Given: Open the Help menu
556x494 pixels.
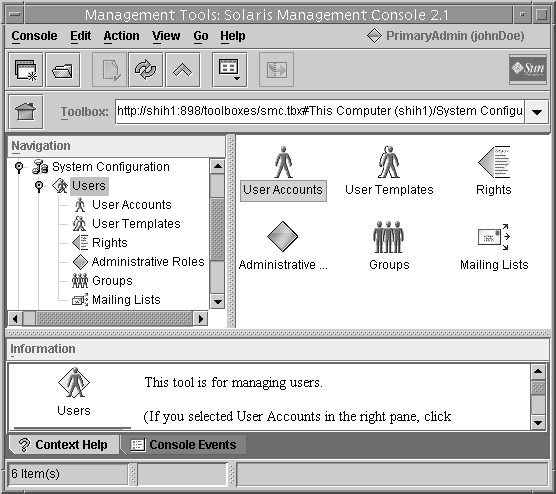Looking at the screenshot, I should (233, 36).
